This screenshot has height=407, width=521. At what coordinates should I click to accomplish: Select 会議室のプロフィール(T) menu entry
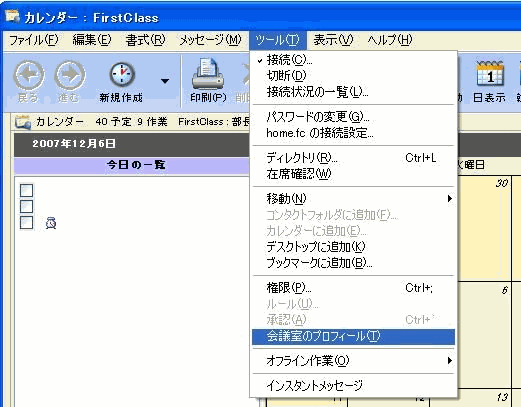pos(353,337)
